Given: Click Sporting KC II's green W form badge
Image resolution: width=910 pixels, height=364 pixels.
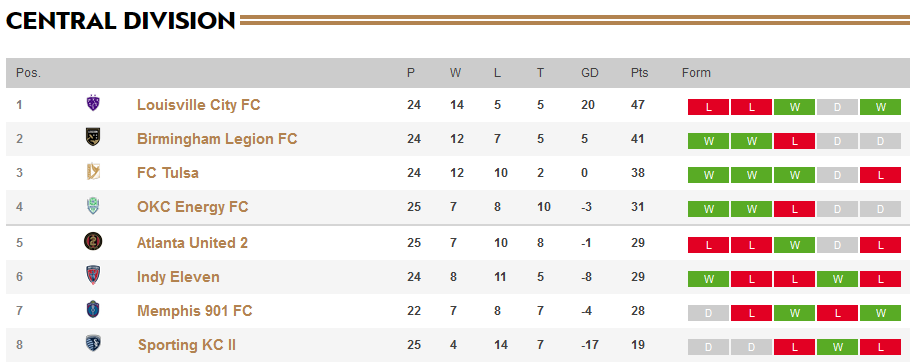Looking at the screenshot, I should pyautogui.click(x=837, y=347).
